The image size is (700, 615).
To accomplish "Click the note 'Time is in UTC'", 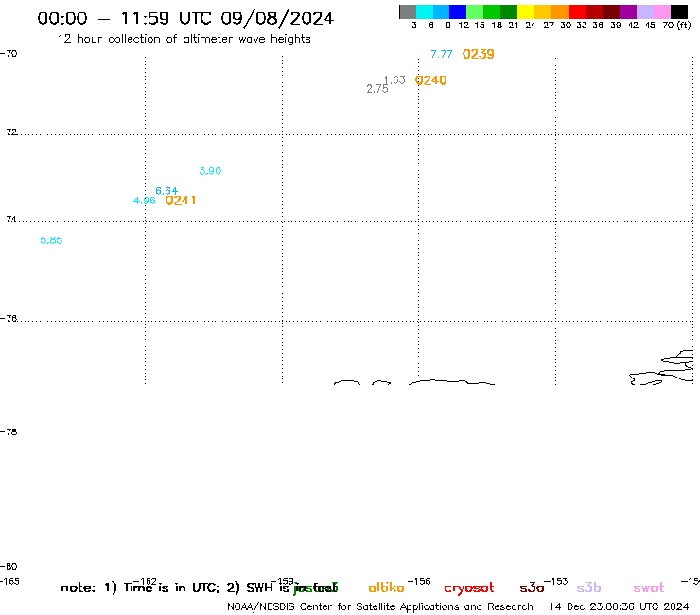I will point(171,588).
